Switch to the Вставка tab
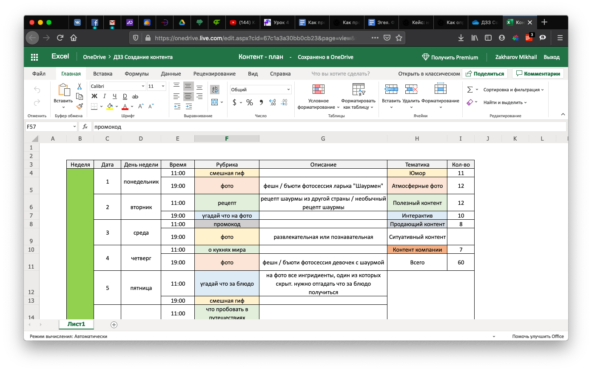Screen dimensions: 592x372 click(102, 74)
